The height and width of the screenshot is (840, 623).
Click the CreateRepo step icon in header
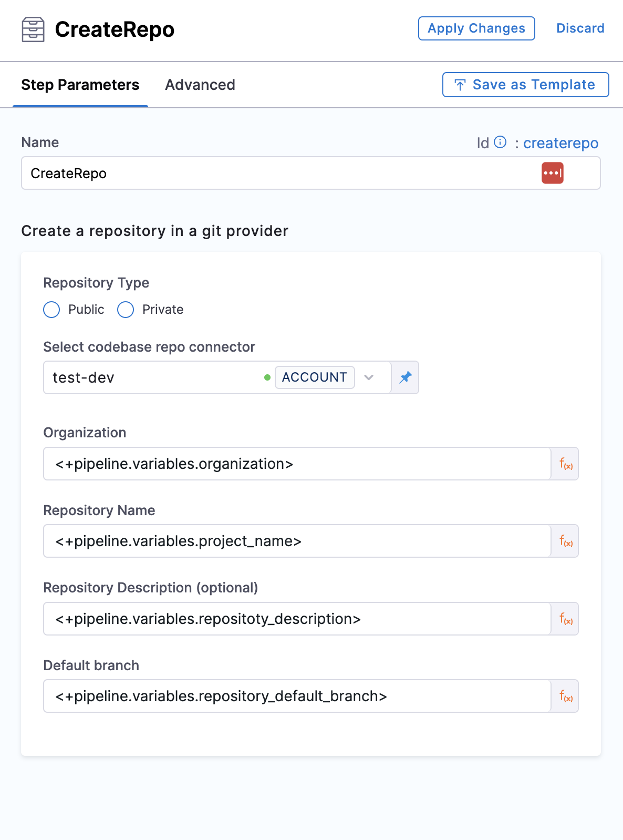point(33,29)
